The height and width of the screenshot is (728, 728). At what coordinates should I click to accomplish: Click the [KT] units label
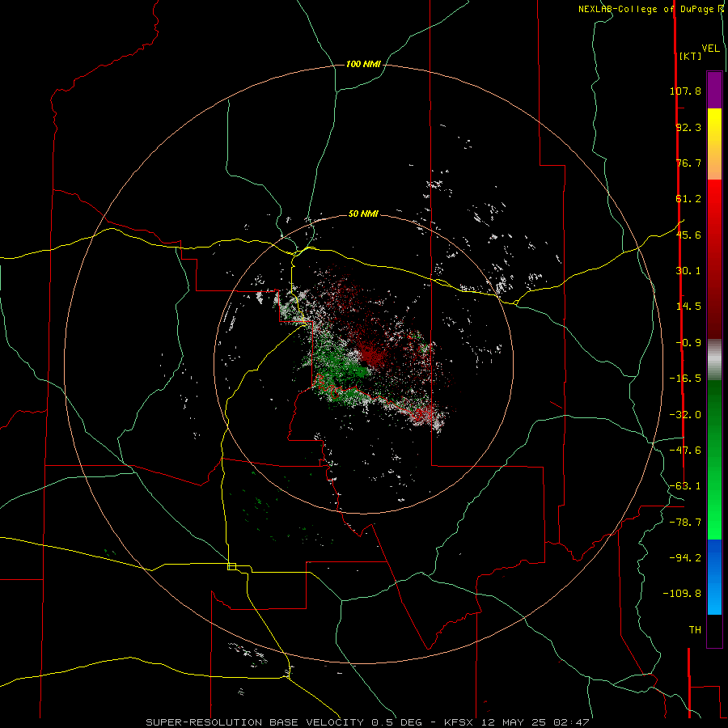tap(691, 56)
